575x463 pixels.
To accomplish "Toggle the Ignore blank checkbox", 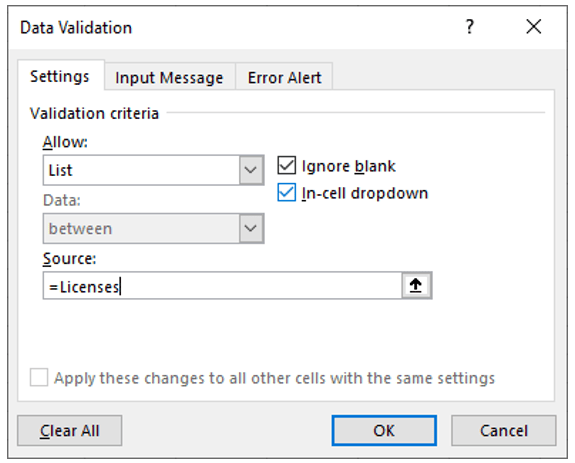I will [287, 166].
